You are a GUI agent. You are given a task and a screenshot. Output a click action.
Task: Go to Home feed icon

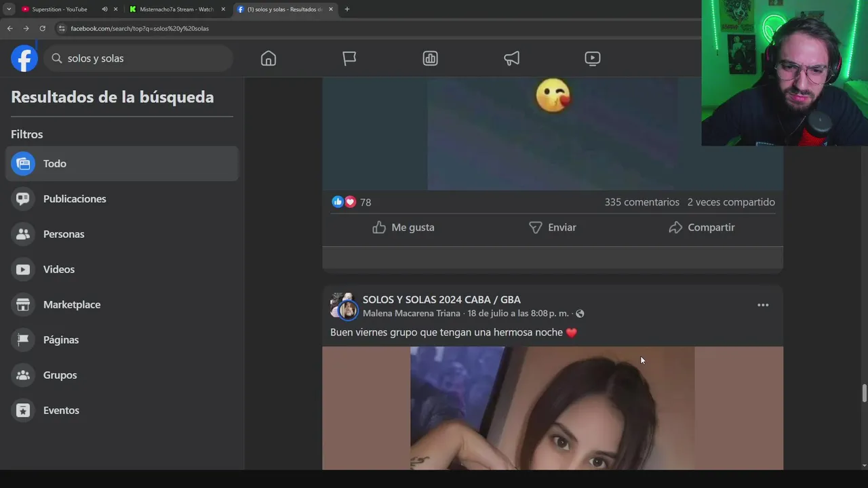269,58
